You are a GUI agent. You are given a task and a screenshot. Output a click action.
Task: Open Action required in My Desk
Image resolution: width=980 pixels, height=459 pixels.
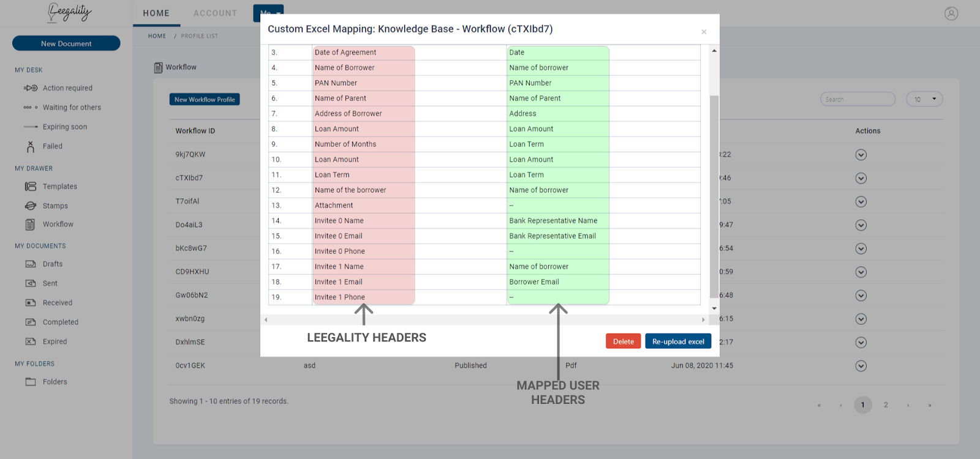(67, 88)
